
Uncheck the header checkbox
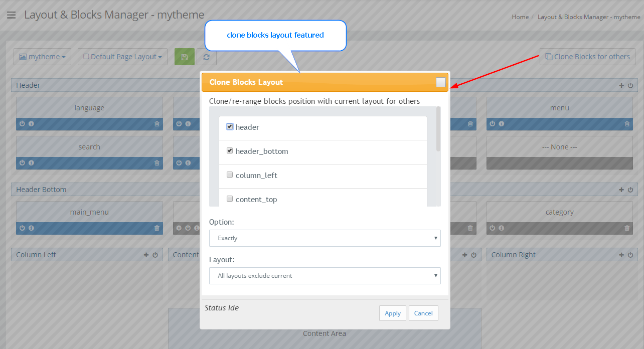coord(230,127)
